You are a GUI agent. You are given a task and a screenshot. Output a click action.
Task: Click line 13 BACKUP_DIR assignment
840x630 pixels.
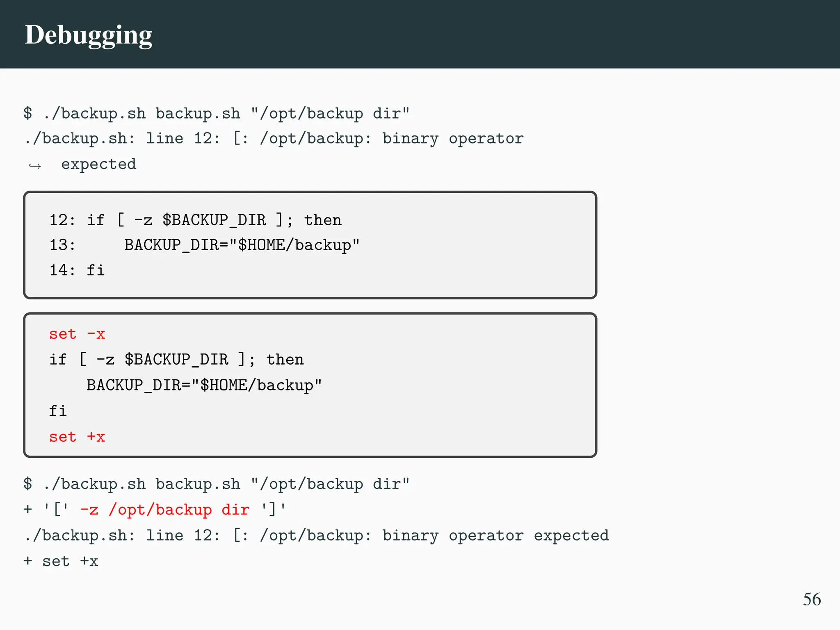point(241,245)
